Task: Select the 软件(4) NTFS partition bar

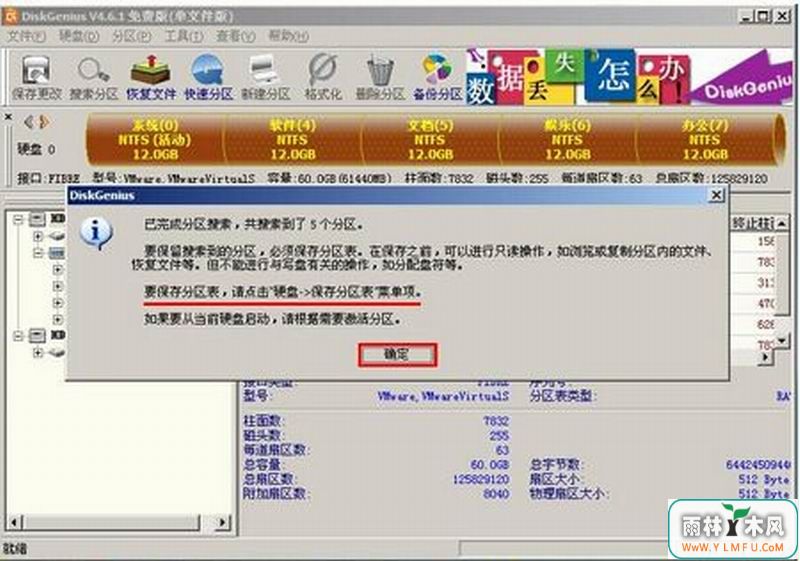Action: tap(293, 140)
